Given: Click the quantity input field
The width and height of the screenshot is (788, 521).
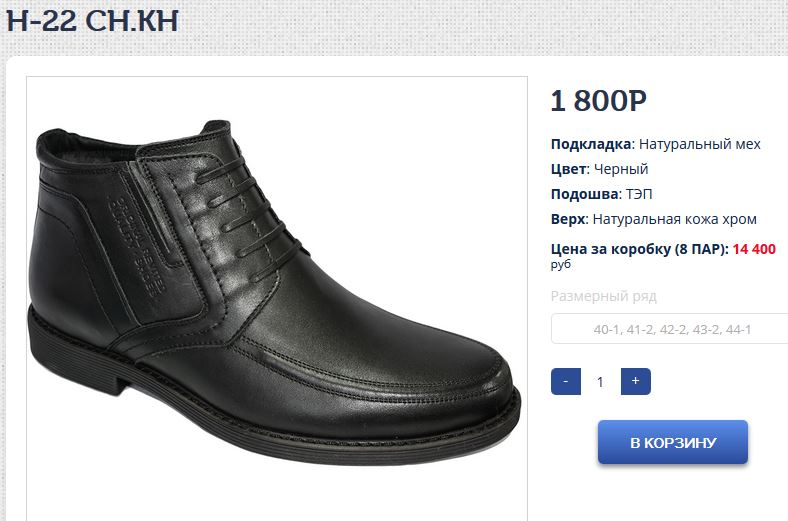Looking at the screenshot, I should [601, 381].
